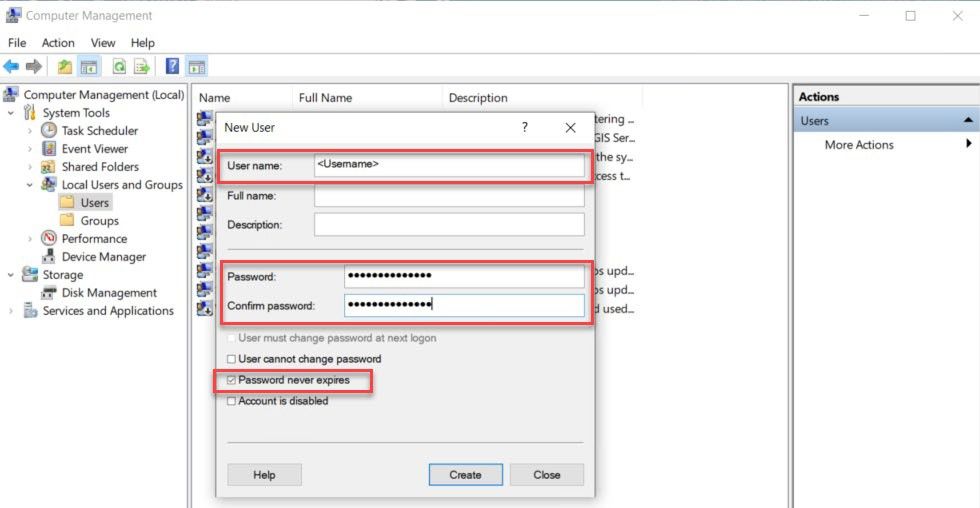Click the Up One Level folder icon
This screenshot has height=508, width=980.
(x=64, y=66)
